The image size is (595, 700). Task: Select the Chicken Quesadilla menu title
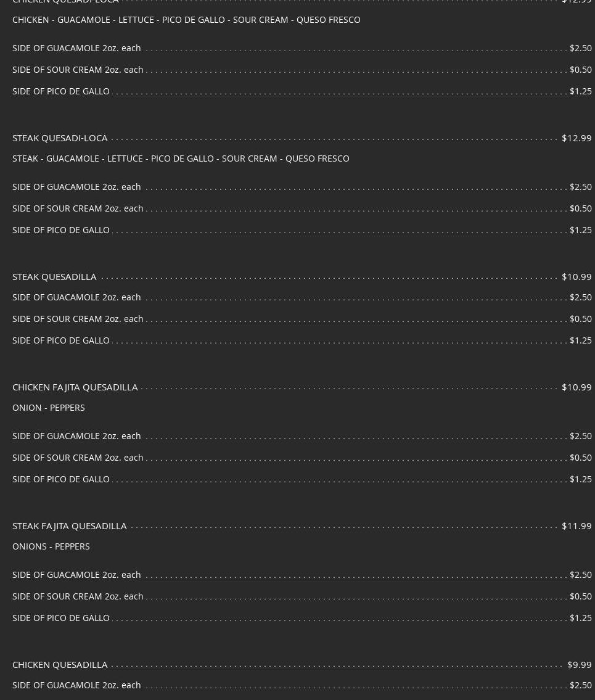[x=60, y=665]
